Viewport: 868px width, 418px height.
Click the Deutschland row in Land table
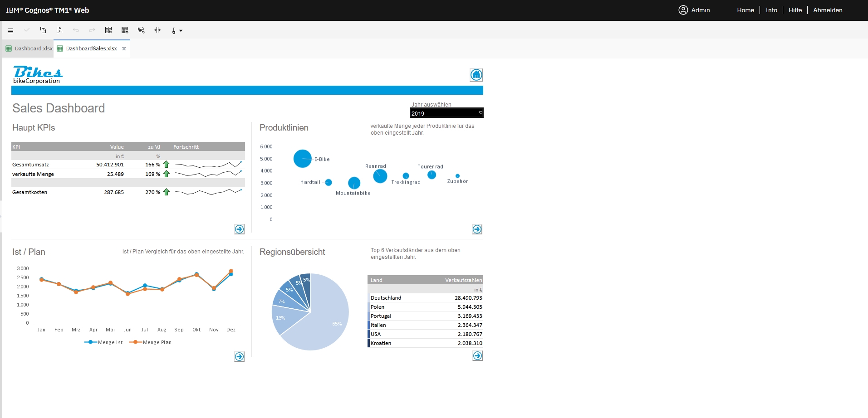point(426,298)
